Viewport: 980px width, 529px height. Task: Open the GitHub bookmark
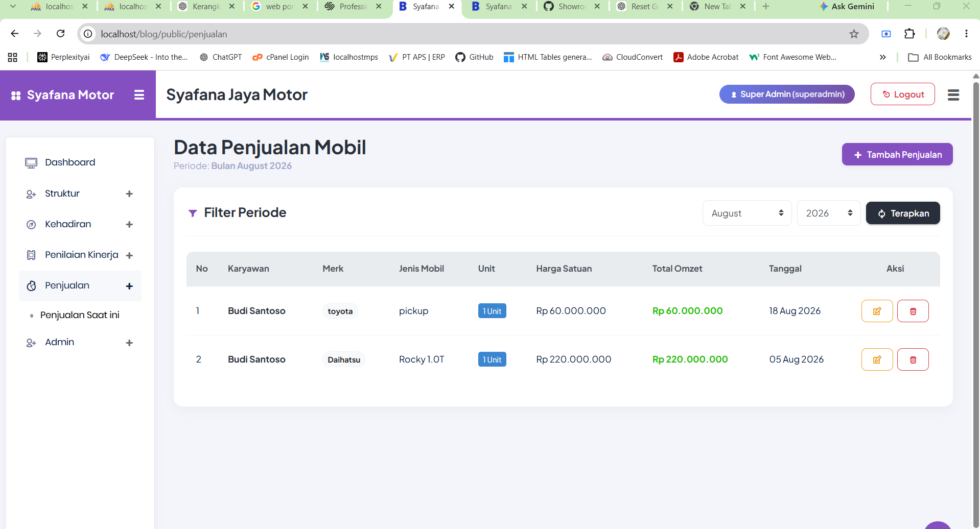(475, 57)
